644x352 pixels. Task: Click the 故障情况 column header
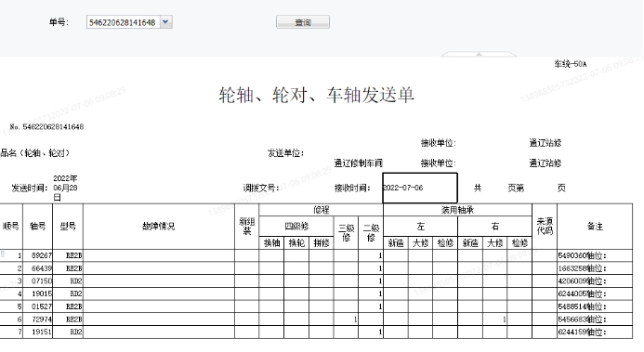(159, 226)
